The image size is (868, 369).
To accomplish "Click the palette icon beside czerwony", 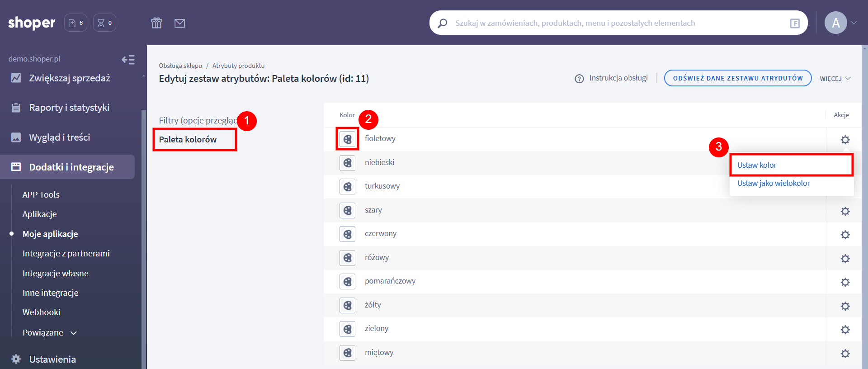I will [347, 234].
